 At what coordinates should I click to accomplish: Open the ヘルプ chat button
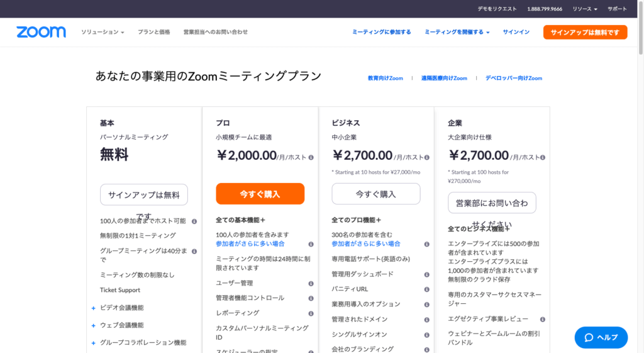(601, 337)
